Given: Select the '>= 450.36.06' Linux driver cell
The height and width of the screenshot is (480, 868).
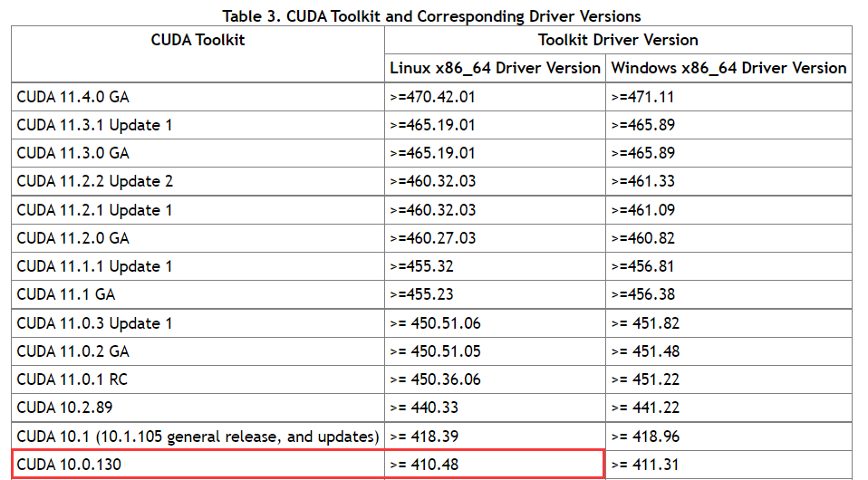Looking at the screenshot, I should coord(495,379).
